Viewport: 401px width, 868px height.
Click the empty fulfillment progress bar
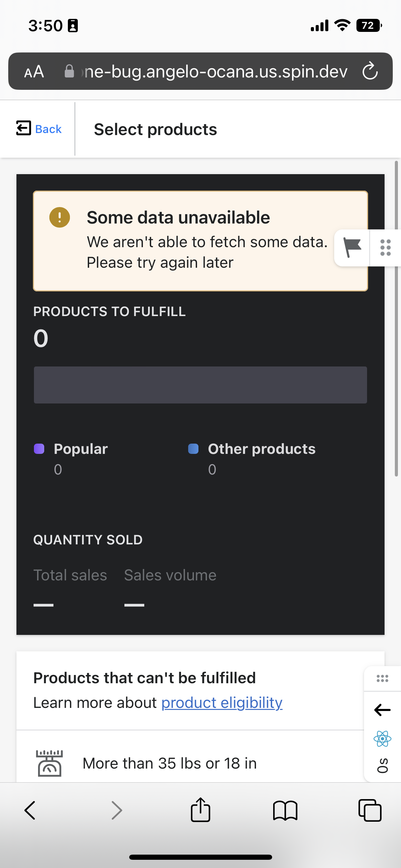pyautogui.click(x=200, y=384)
